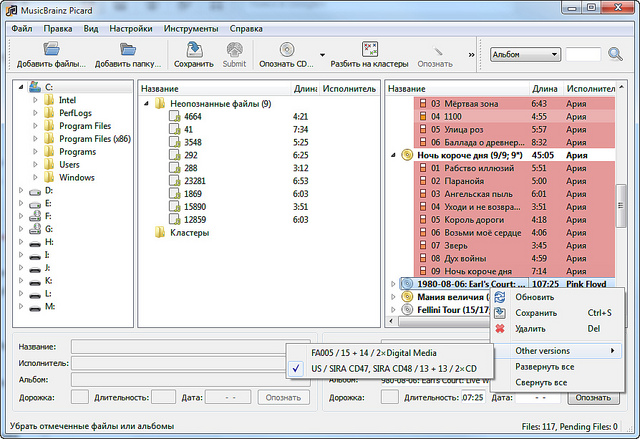The height and width of the screenshot is (439, 640).
Task: Click the red Удалить cross icon
Action: pyautogui.click(x=500, y=328)
